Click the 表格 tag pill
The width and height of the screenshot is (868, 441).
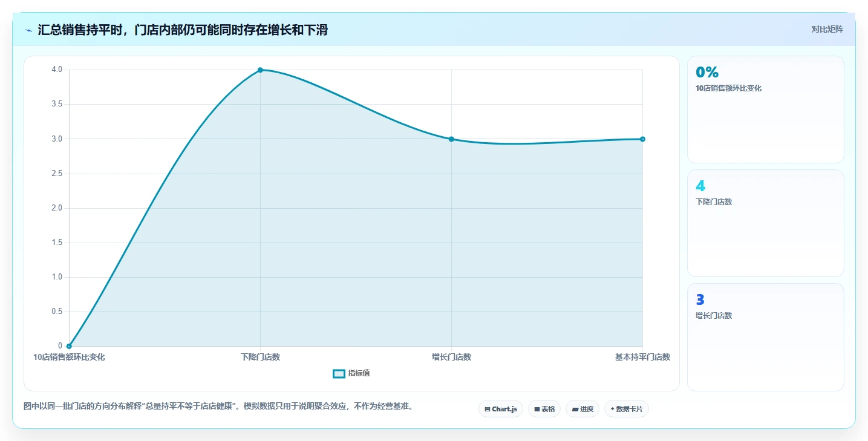544,409
